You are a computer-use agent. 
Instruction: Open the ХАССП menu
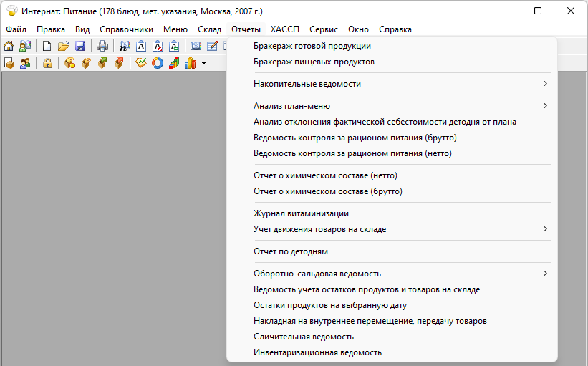[284, 29]
